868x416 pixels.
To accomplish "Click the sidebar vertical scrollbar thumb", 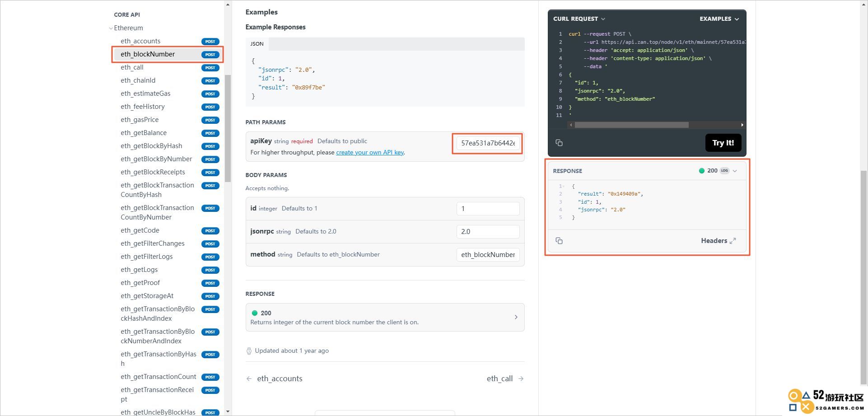I will pos(228,128).
